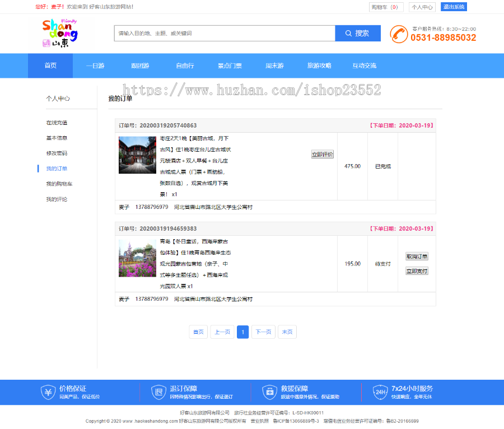Click 立即支付 for the 青岛 order
Image resolution: width=504 pixels, height=429 pixels.
(417, 271)
